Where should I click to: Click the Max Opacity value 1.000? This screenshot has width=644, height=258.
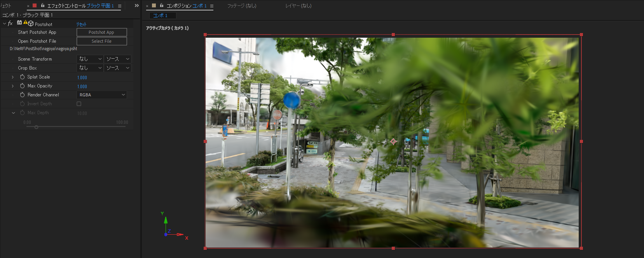coord(82,86)
